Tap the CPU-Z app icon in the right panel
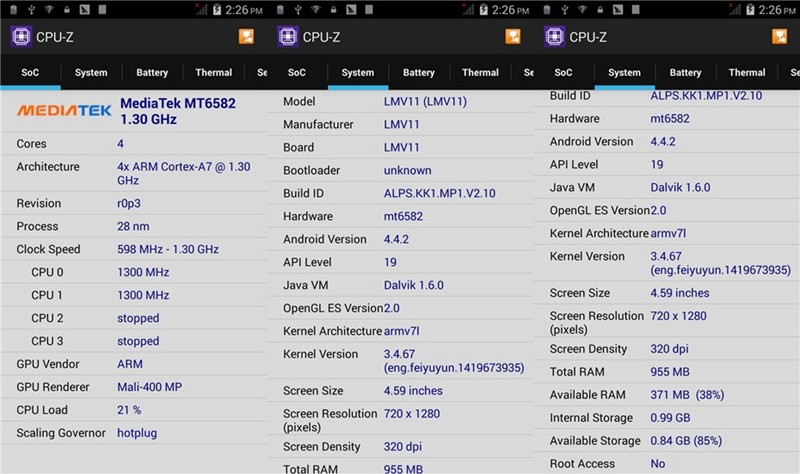Image resolution: width=800 pixels, height=474 pixels. (553, 37)
